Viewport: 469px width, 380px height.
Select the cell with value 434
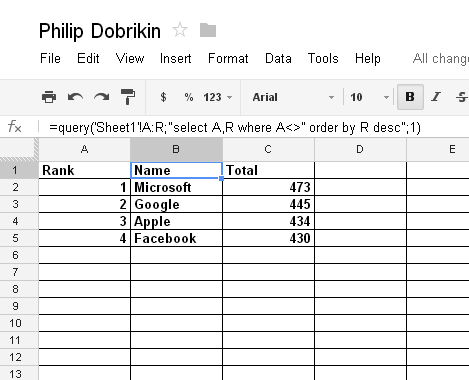[x=268, y=221]
